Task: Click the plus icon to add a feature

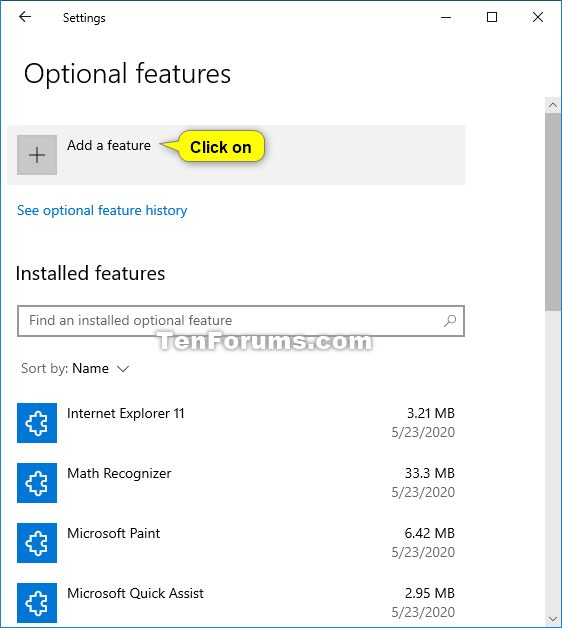Action: pos(37,155)
